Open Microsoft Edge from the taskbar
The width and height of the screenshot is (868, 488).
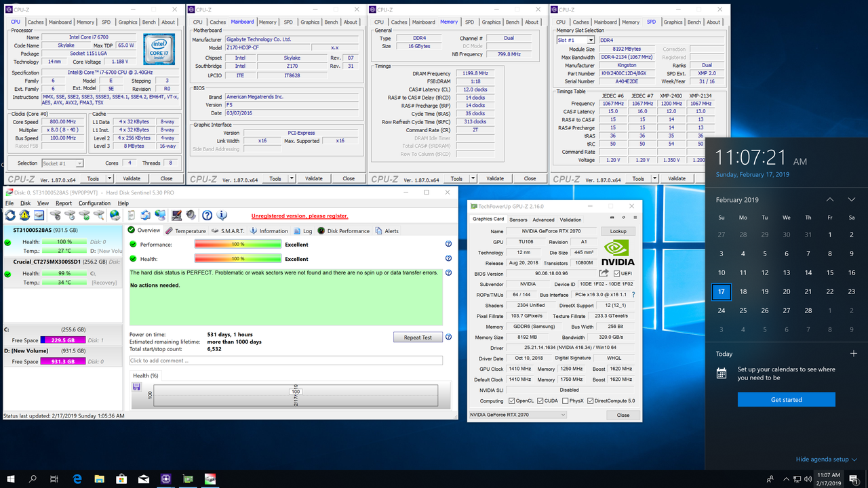tap(77, 479)
